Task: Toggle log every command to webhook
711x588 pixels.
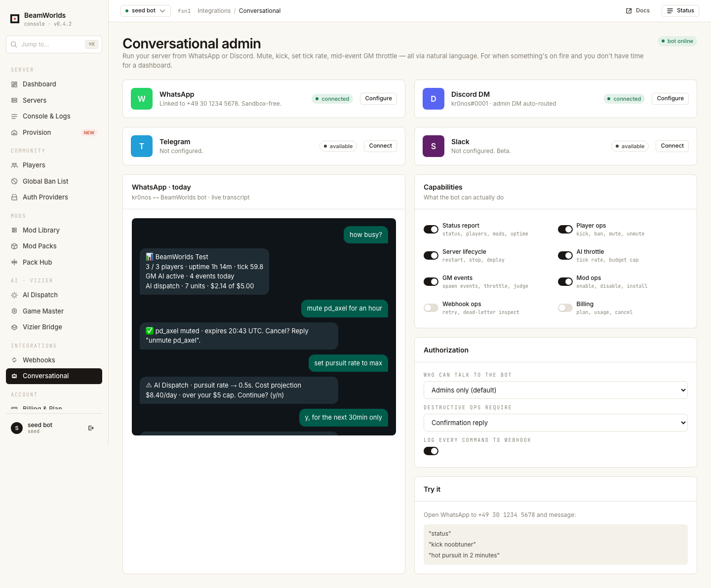Action: 431,451
